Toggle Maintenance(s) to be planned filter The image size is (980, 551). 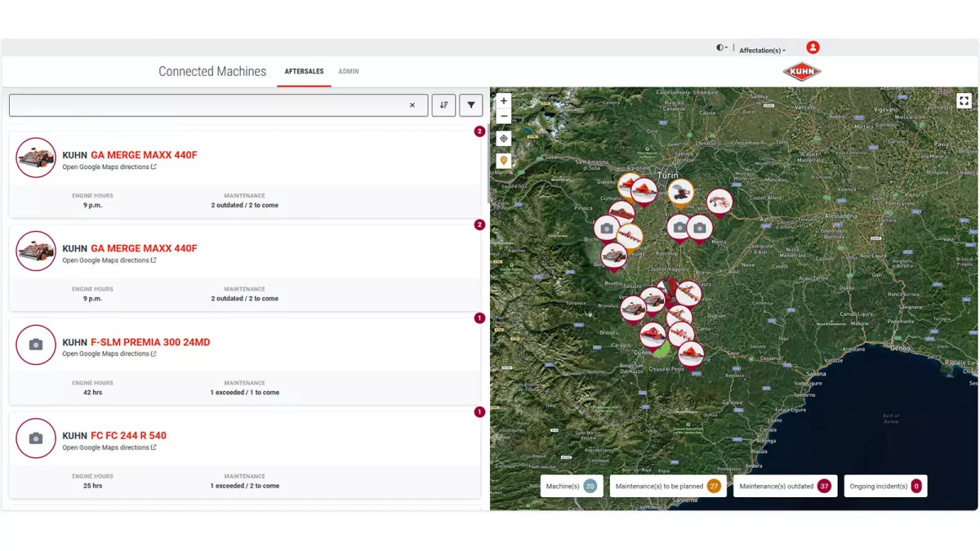(x=668, y=487)
